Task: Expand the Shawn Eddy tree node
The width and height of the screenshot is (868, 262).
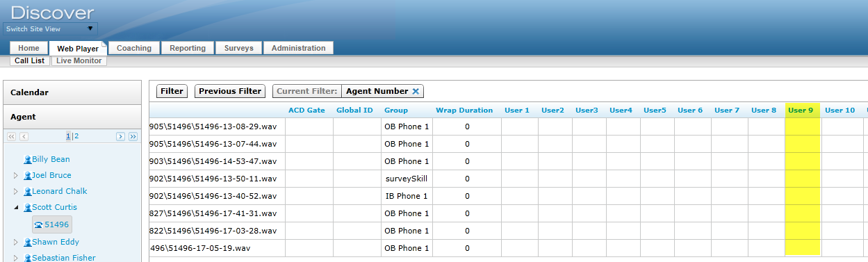Action: click(16, 243)
